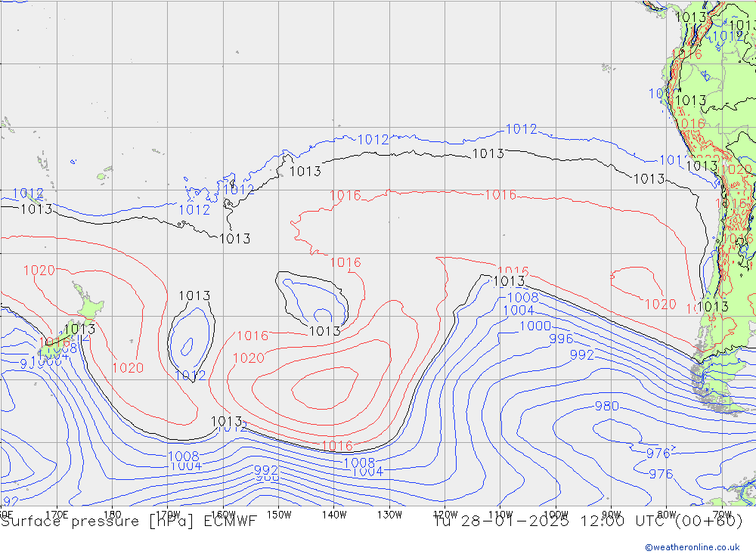The width and height of the screenshot is (756, 554).
Task: Click the 80W longitude axis label
Action: [666, 513]
